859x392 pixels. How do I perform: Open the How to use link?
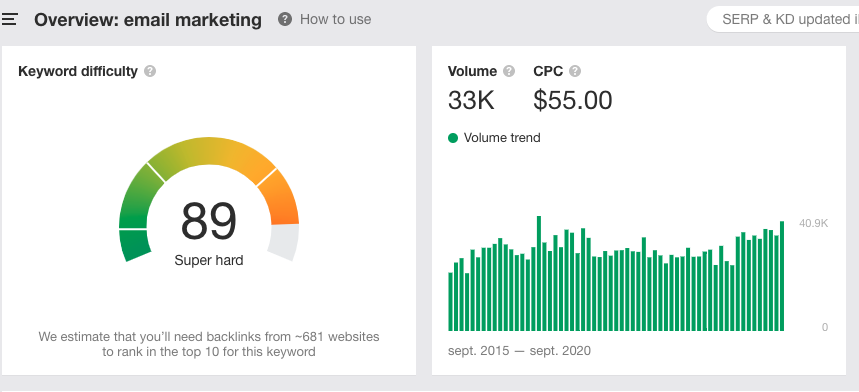click(x=335, y=20)
